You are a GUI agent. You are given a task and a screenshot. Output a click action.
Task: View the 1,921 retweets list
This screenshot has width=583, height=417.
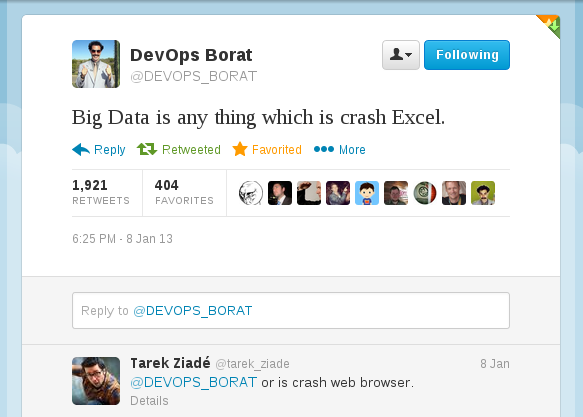click(101, 192)
